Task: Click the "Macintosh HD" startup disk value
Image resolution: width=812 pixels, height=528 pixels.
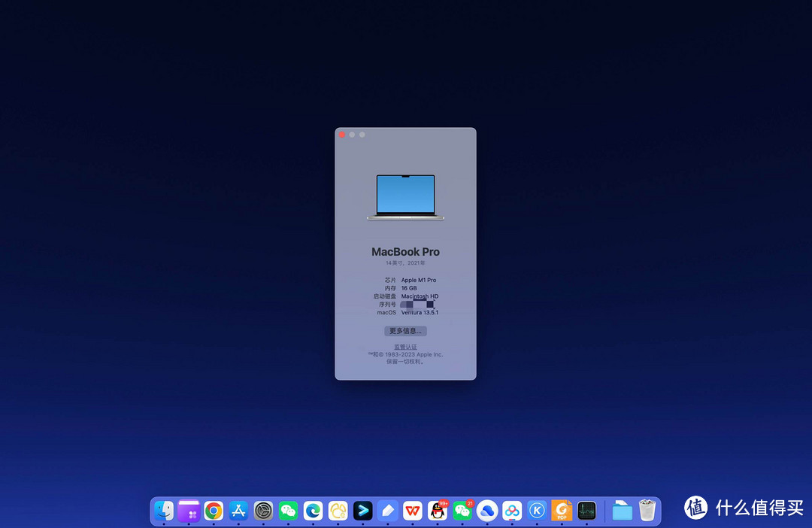Action: tap(420, 296)
